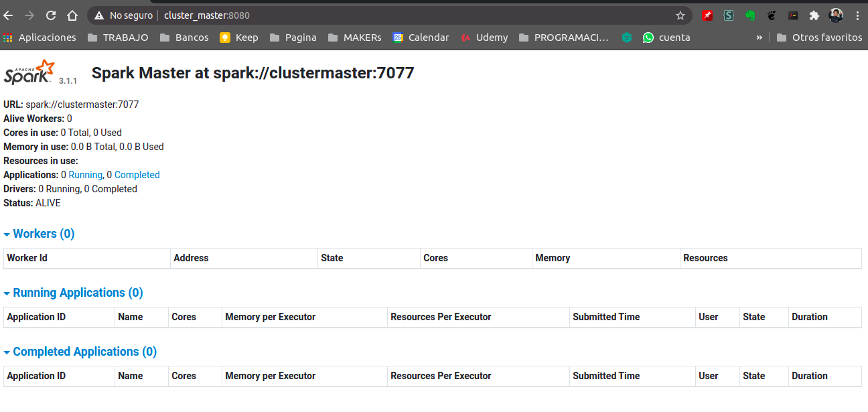Image resolution: width=868 pixels, height=412 pixels.
Task: Open the red pushpin extension
Action: click(x=707, y=15)
